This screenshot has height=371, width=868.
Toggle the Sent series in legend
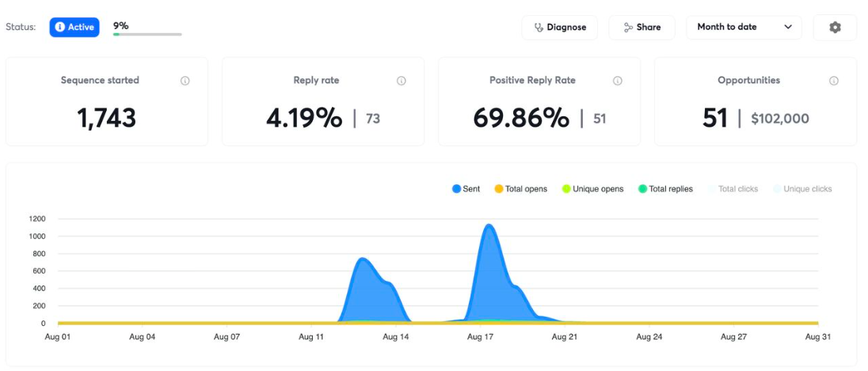(x=466, y=189)
